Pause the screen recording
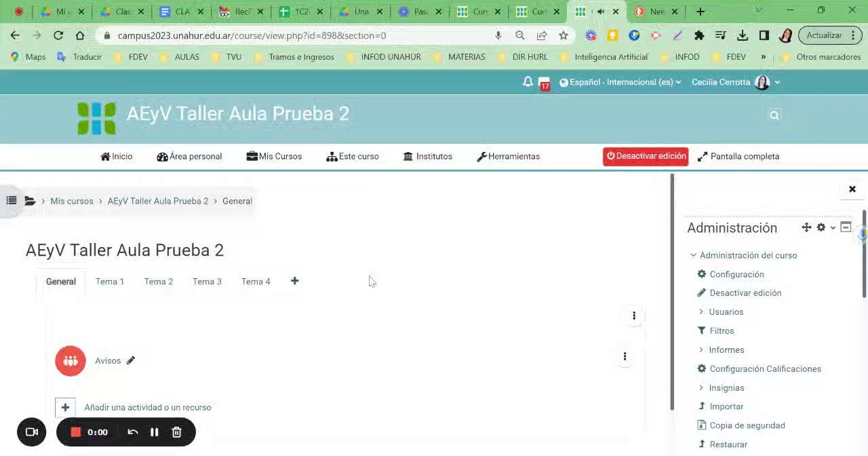 coord(155,432)
